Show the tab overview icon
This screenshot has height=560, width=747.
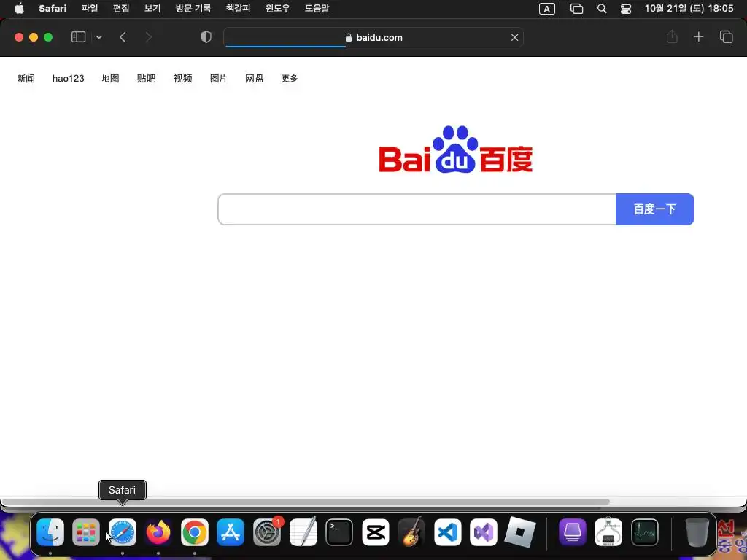pyautogui.click(x=726, y=36)
